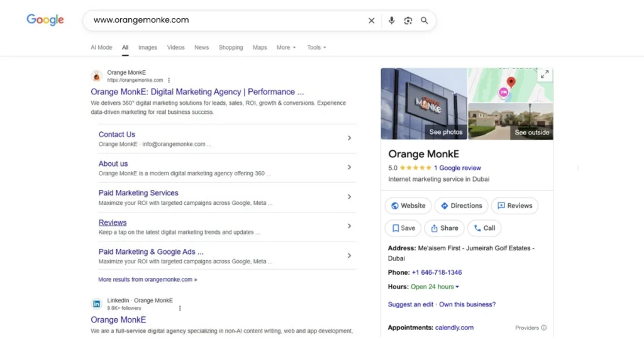Open the About us sitelink
644x337 pixels.
pos(113,163)
